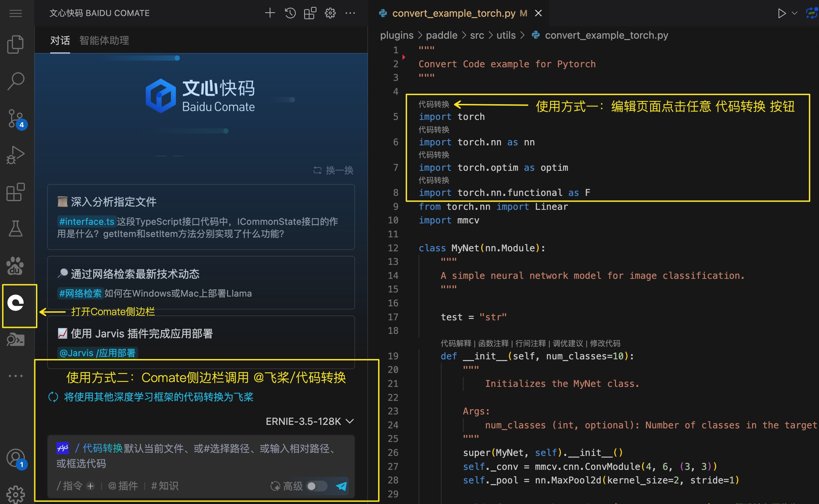The width and height of the screenshot is (819, 504).
Task: Send the message with paper plane
Action: 341,486
